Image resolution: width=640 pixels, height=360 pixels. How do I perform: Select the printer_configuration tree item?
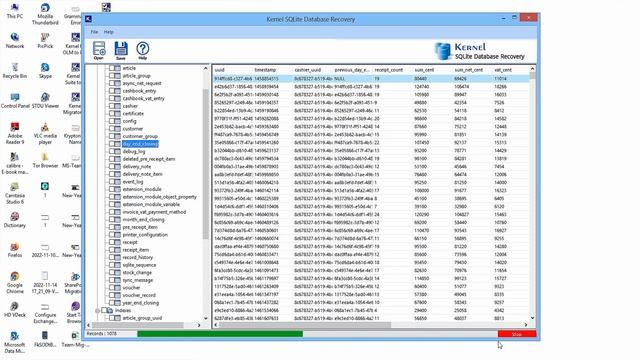click(x=145, y=235)
